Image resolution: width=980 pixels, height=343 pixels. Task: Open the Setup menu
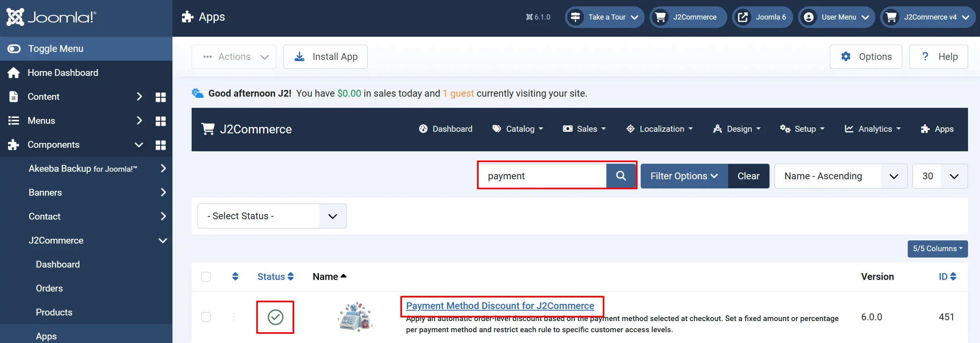(x=802, y=129)
